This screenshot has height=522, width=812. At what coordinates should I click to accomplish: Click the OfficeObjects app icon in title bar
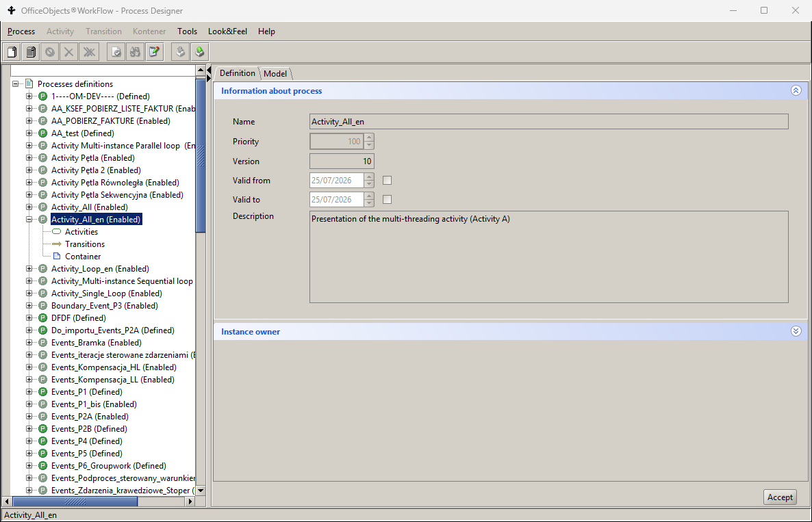[x=11, y=10]
